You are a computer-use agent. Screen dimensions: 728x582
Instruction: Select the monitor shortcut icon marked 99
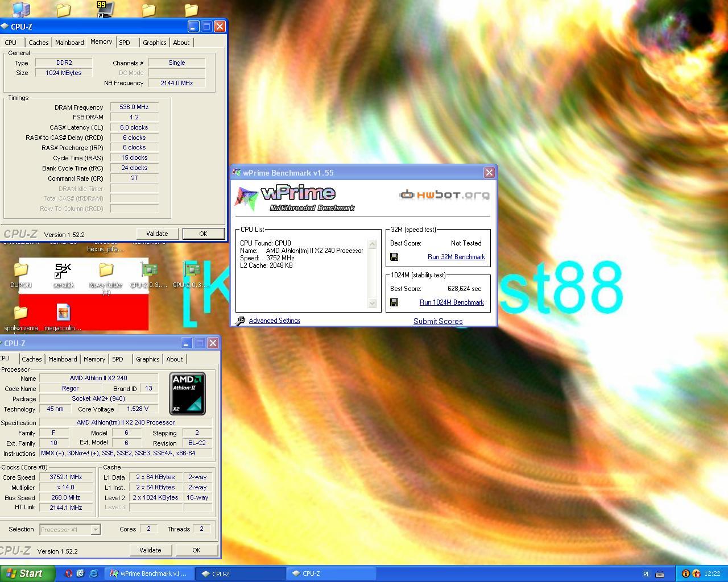(x=105, y=9)
